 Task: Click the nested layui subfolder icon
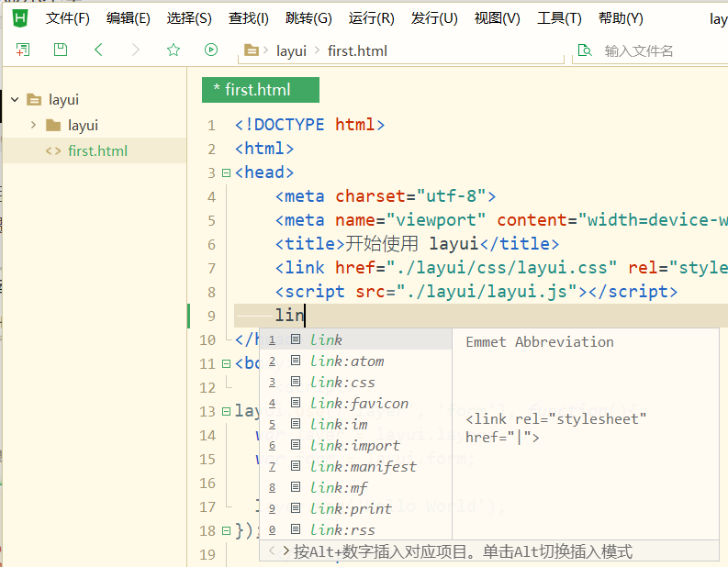coord(53,125)
